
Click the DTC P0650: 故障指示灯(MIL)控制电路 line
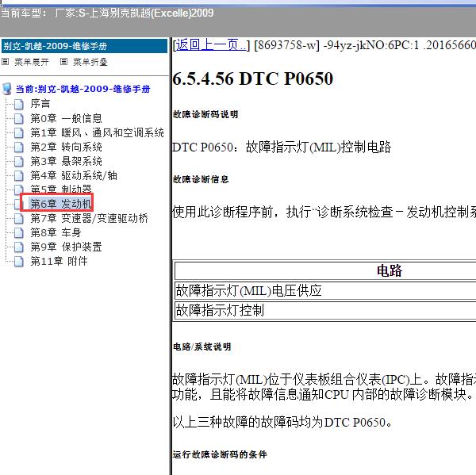tap(282, 147)
